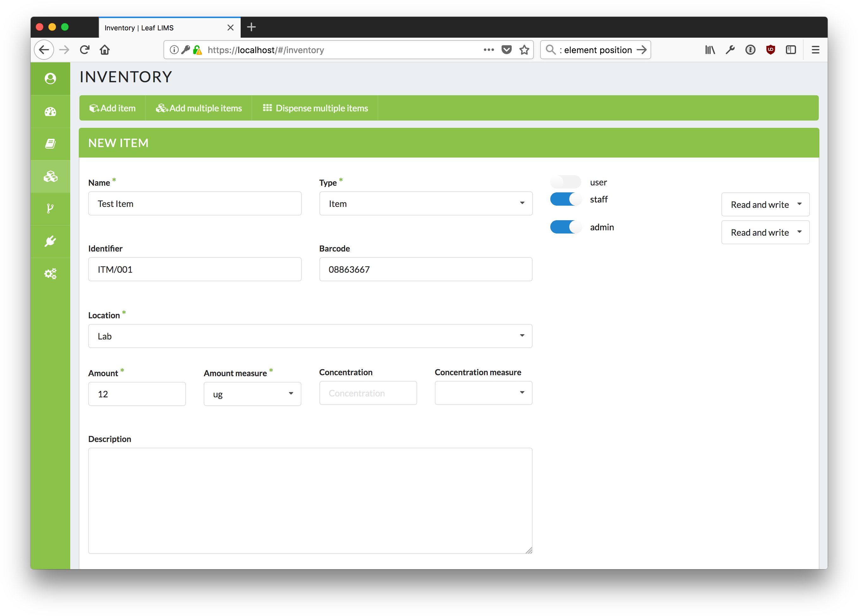Open the user profile sidebar icon
858x616 pixels.
pyautogui.click(x=50, y=78)
